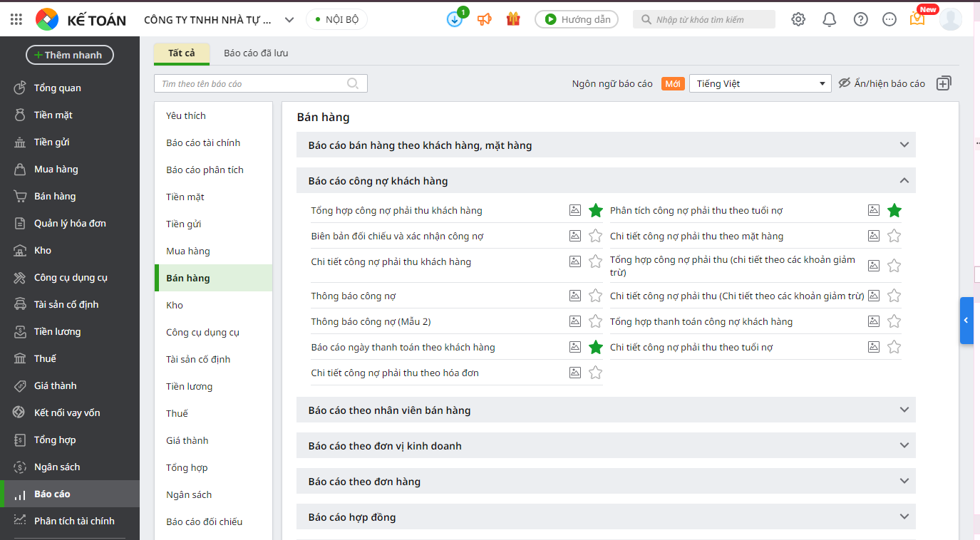Viewport: 980px width, 540px height.
Task: Select Yêu thích report category
Action: [x=213, y=115]
